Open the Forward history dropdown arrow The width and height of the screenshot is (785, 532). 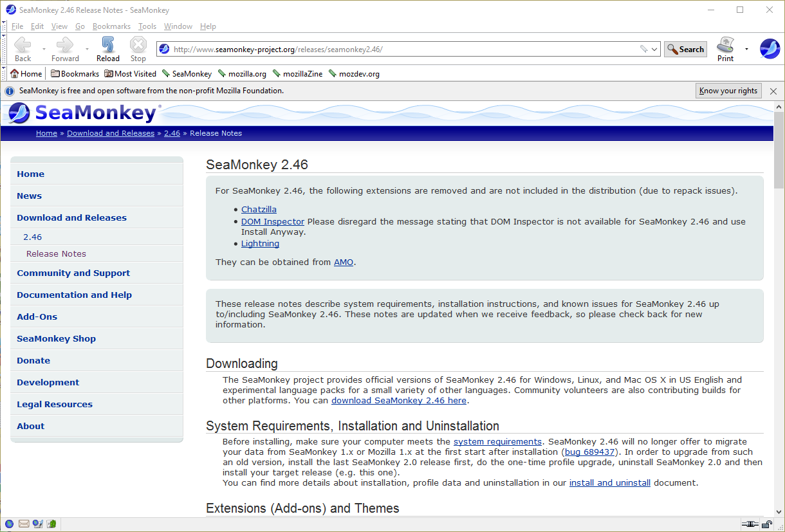[x=87, y=49]
